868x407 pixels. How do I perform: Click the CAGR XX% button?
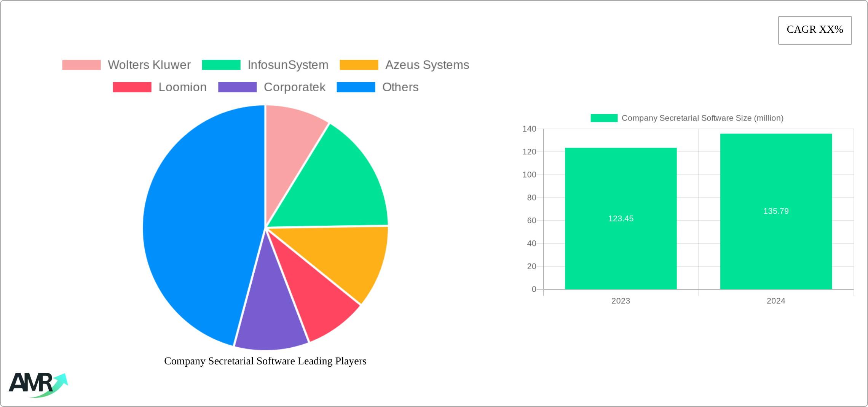814,30
